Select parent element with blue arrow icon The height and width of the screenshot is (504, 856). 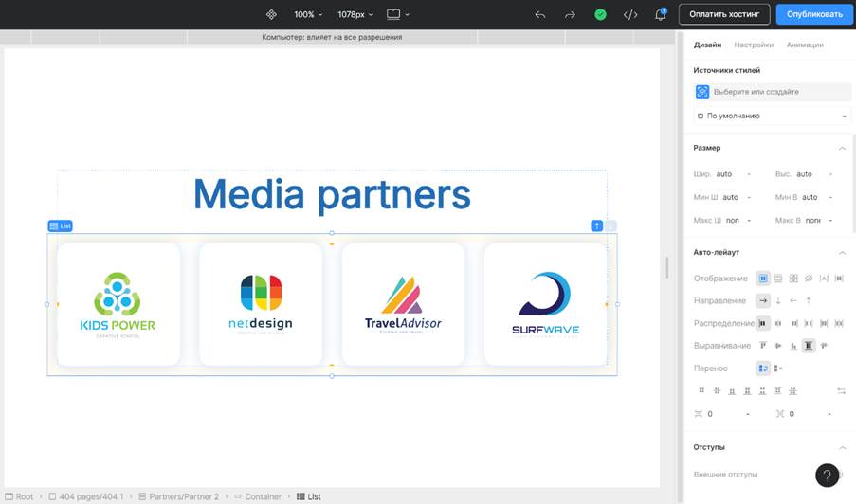(596, 225)
